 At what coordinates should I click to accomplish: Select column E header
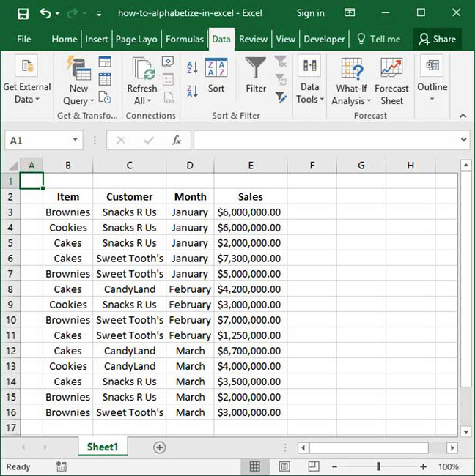coord(251,166)
